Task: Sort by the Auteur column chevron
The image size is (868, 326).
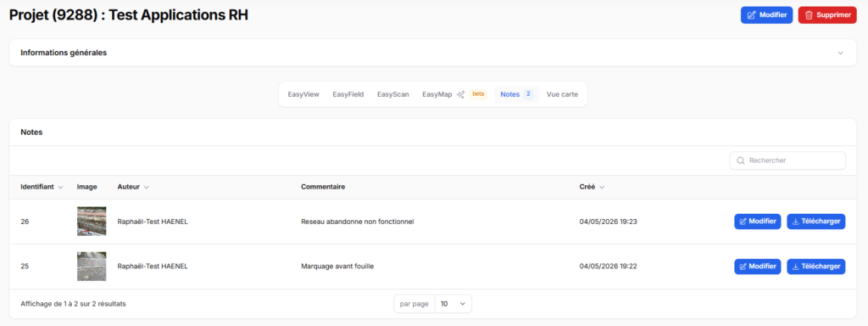Action: point(146,188)
